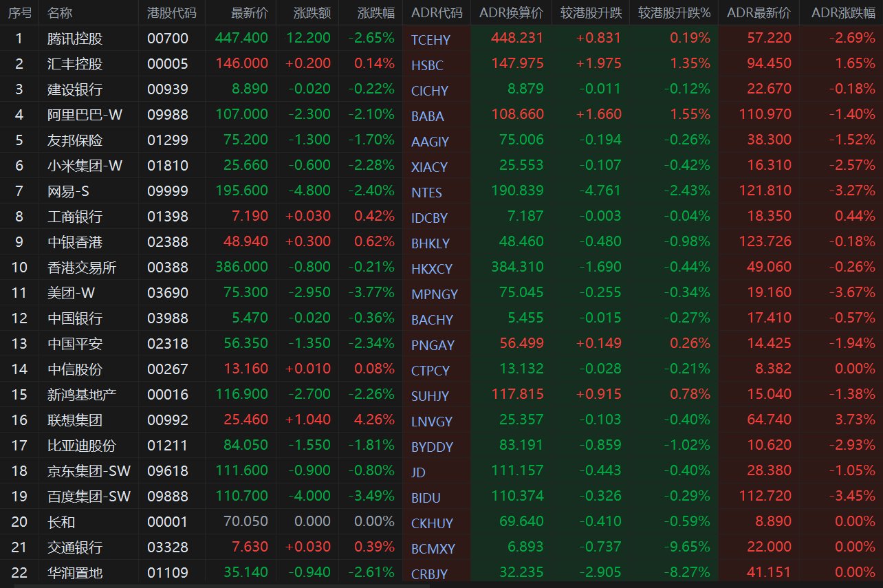Select 阿里巴巴-W stock name
This screenshot has height=588, width=883.
tap(85, 115)
